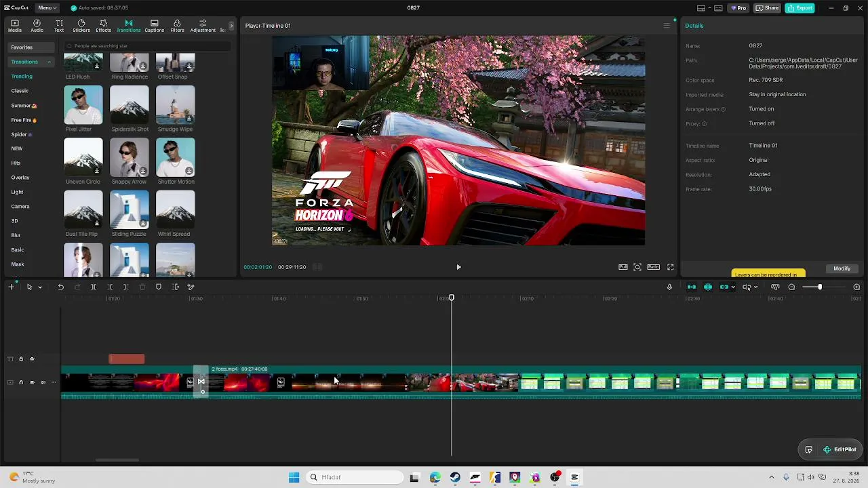This screenshot has width=868, height=488.
Task: Click the Pro button
Action: pos(738,8)
